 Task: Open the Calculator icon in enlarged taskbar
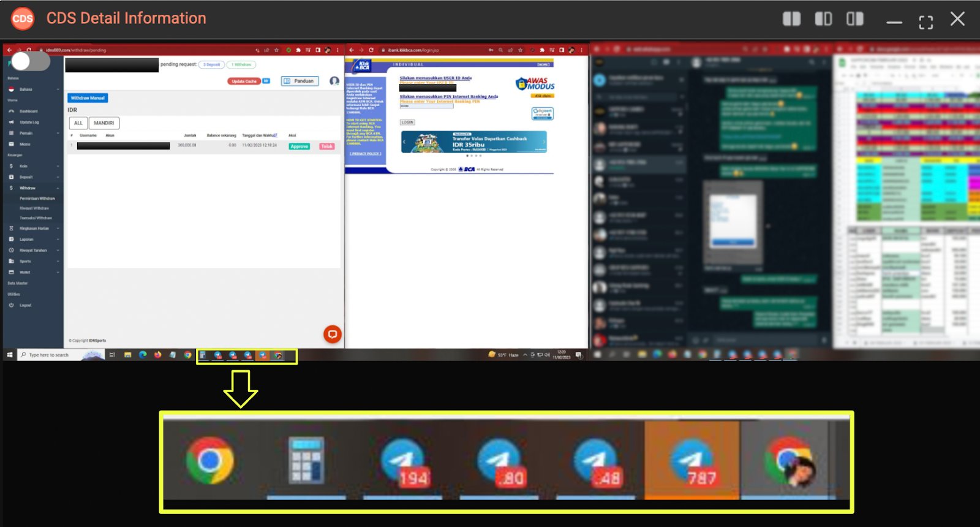pyautogui.click(x=306, y=461)
